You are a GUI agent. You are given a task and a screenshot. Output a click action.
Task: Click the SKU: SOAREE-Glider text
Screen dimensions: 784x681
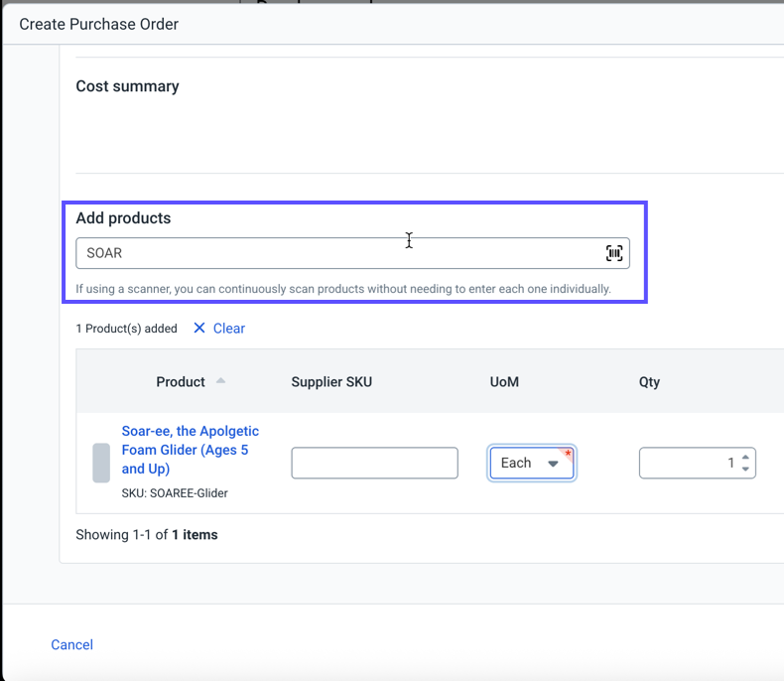pyautogui.click(x=175, y=493)
